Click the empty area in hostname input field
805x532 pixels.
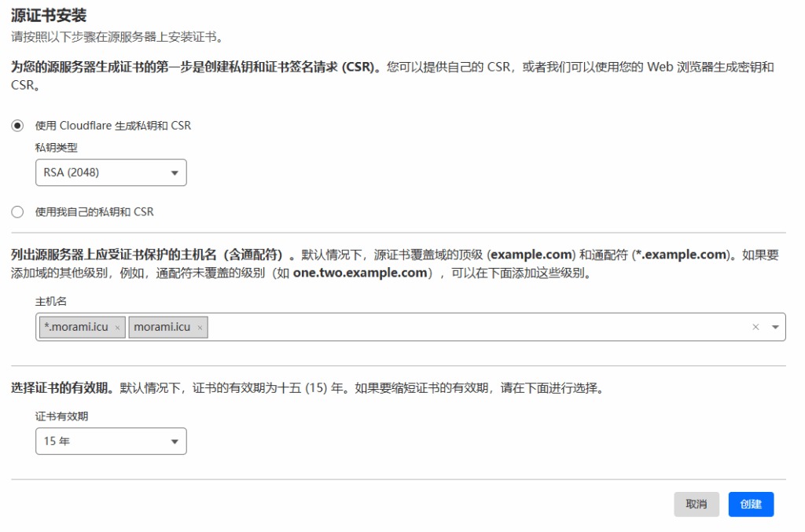472,327
